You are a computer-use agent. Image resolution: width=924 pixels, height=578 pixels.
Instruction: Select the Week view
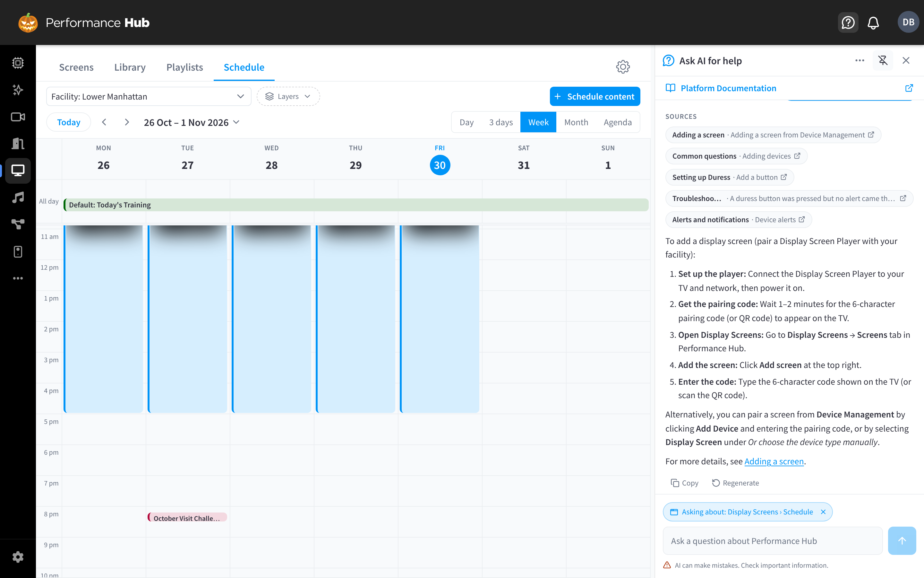tap(538, 122)
